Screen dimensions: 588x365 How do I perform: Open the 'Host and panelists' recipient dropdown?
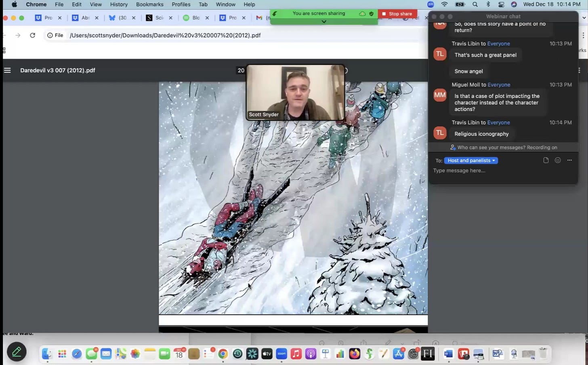[x=471, y=161]
